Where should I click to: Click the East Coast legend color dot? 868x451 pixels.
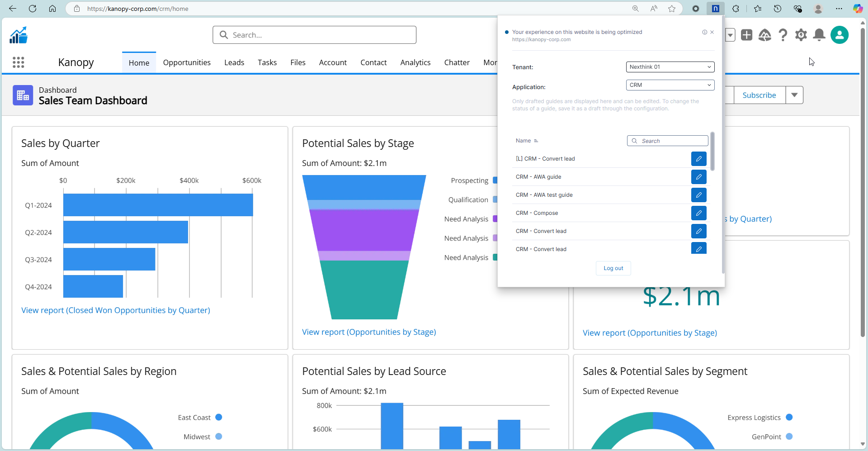click(219, 417)
